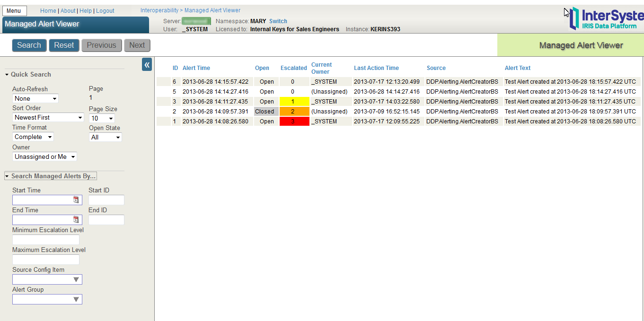The height and width of the screenshot is (321, 644).
Task: Select alert row with time 2013-06-28 14:15:57.422
Action: coord(398,82)
